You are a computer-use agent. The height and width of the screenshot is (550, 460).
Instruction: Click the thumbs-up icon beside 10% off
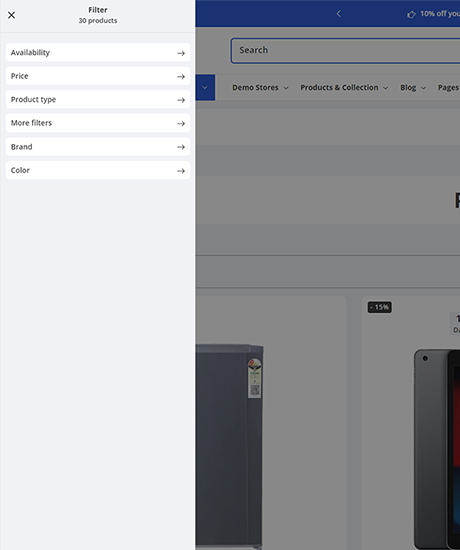coord(411,14)
